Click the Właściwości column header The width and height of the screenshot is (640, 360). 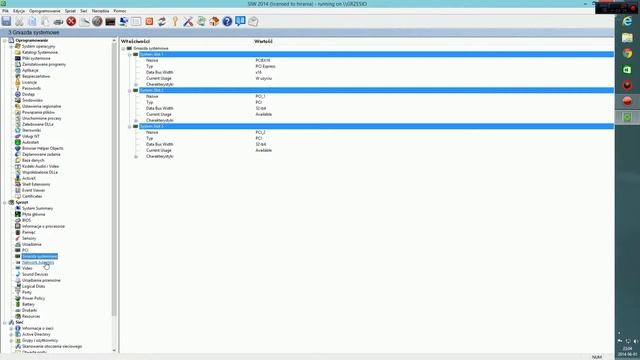tap(135, 42)
